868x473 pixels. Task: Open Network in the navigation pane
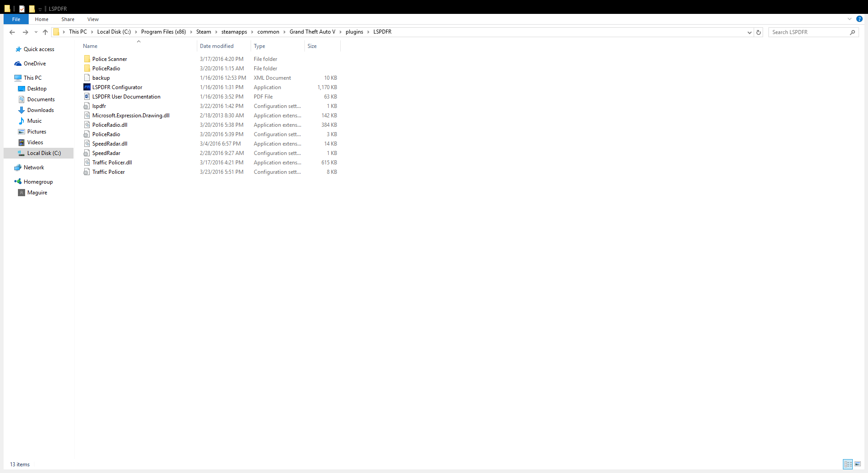point(34,168)
